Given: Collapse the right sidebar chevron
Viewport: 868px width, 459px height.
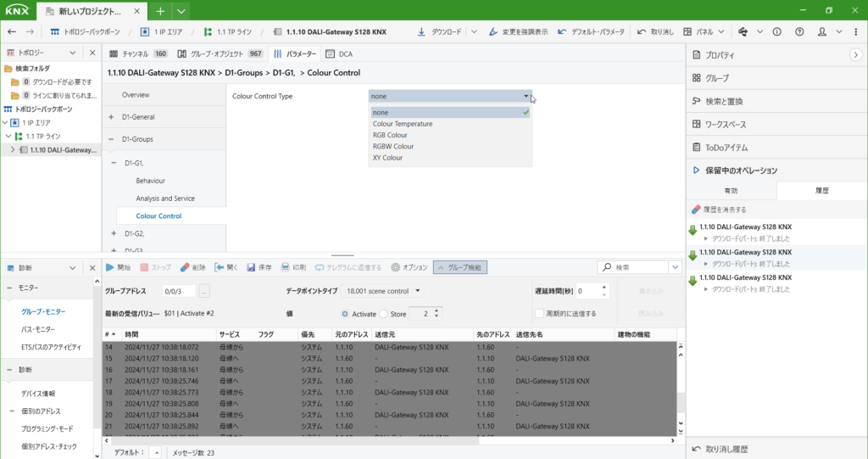Looking at the screenshot, I should click(x=856, y=55).
